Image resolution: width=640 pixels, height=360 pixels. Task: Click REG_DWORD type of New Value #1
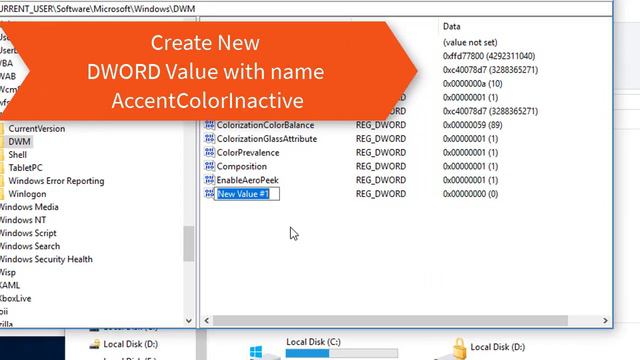(381, 194)
